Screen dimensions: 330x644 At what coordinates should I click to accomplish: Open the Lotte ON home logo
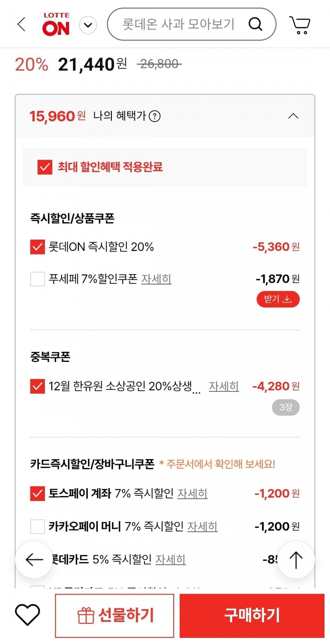[x=56, y=25]
